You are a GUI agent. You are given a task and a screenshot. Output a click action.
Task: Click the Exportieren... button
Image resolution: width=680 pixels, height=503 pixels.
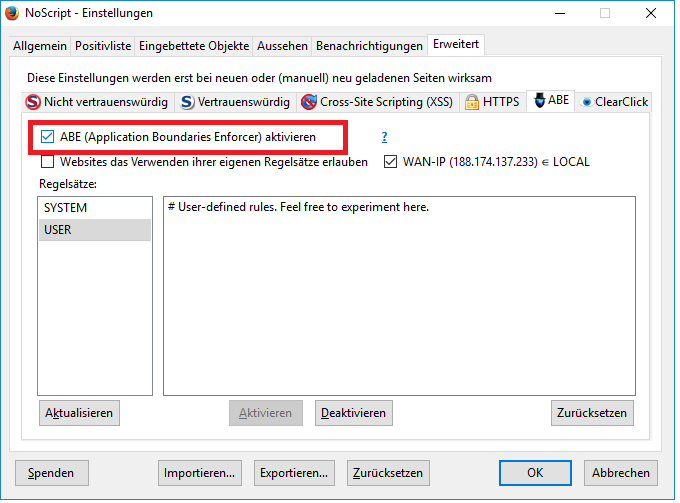294,473
